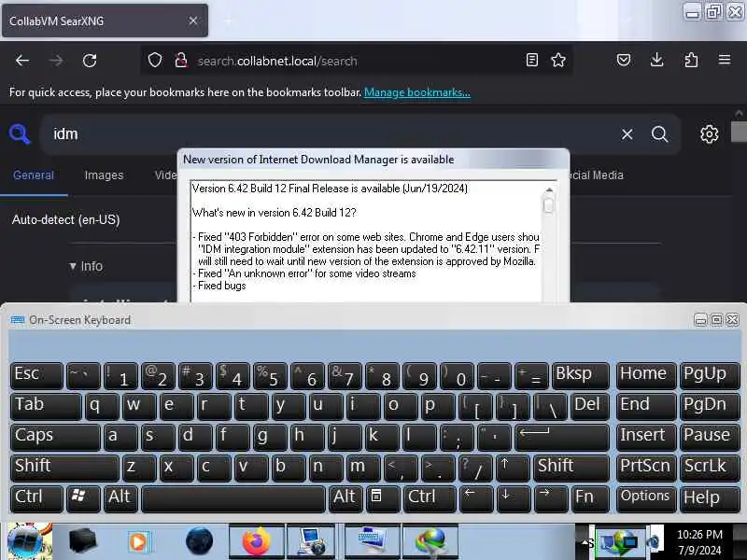
Task: Toggle the Fn key on keyboard
Action: [590, 498]
